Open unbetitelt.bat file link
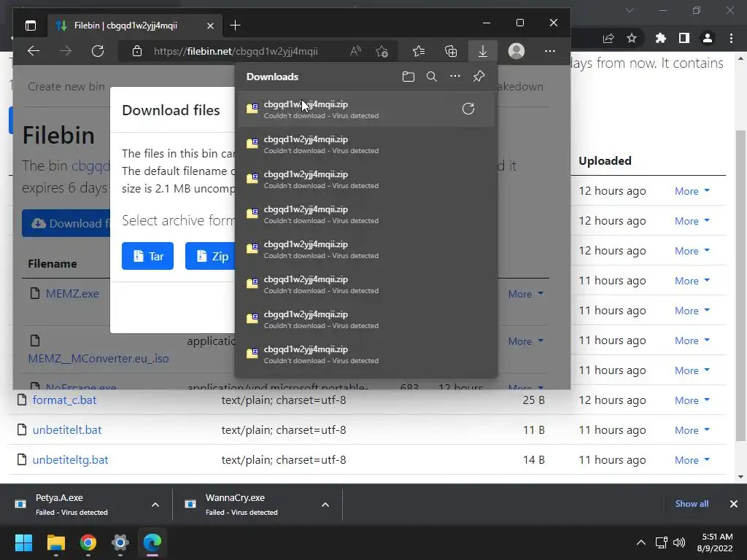Screen dimensions: 747x560 (x=67, y=430)
